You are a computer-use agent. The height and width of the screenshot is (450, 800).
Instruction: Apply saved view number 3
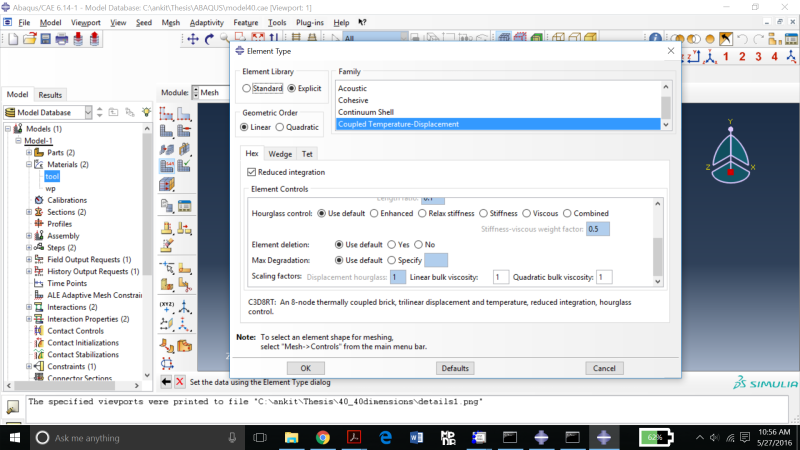pos(758,57)
